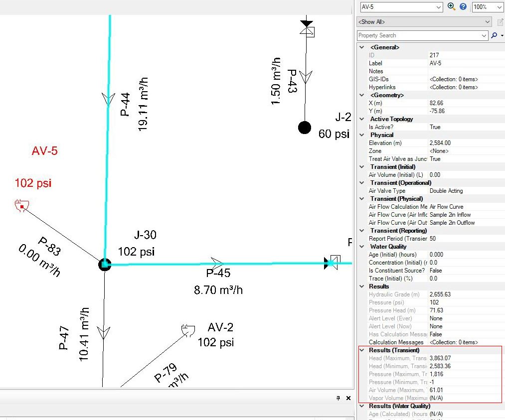Click the property search find icon

coord(494,35)
